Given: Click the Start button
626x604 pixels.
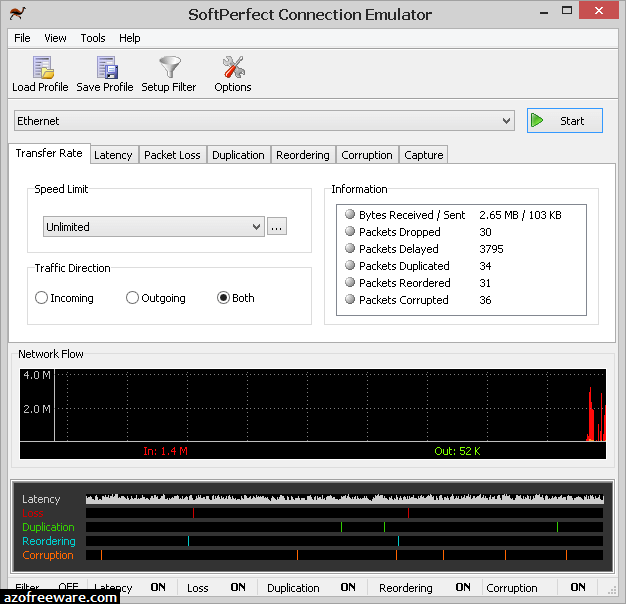Looking at the screenshot, I should [x=565, y=120].
